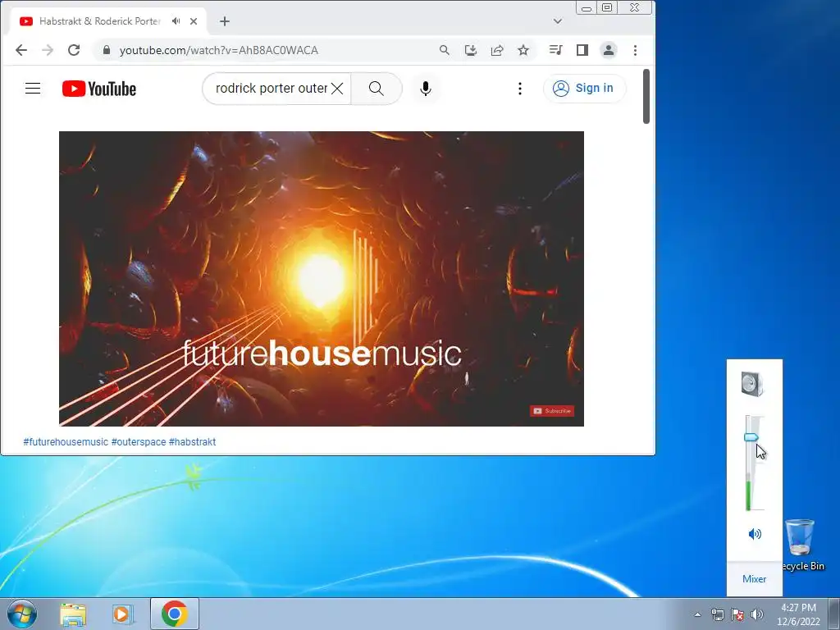The height and width of the screenshot is (630, 840).
Task: Open the tab search chevron
Action: tap(558, 21)
